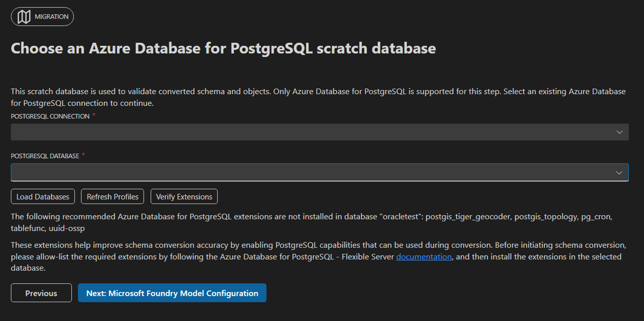This screenshot has width=644, height=321.
Task: Click the page heading about scratch database
Action: click(223, 48)
